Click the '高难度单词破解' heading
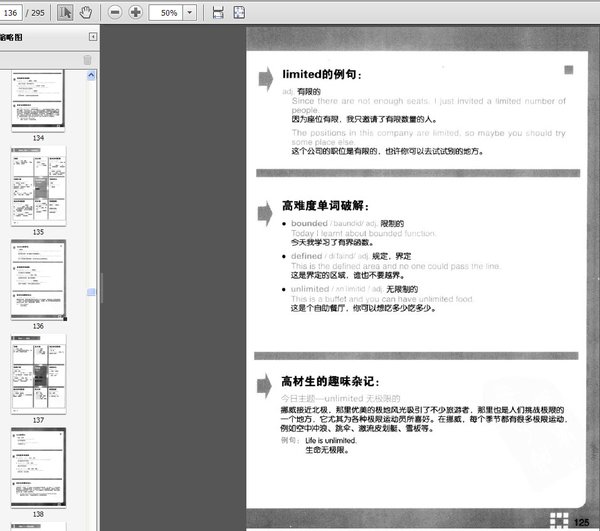Viewport: 600px width, 531px height. pyautogui.click(x=325, y=206)
